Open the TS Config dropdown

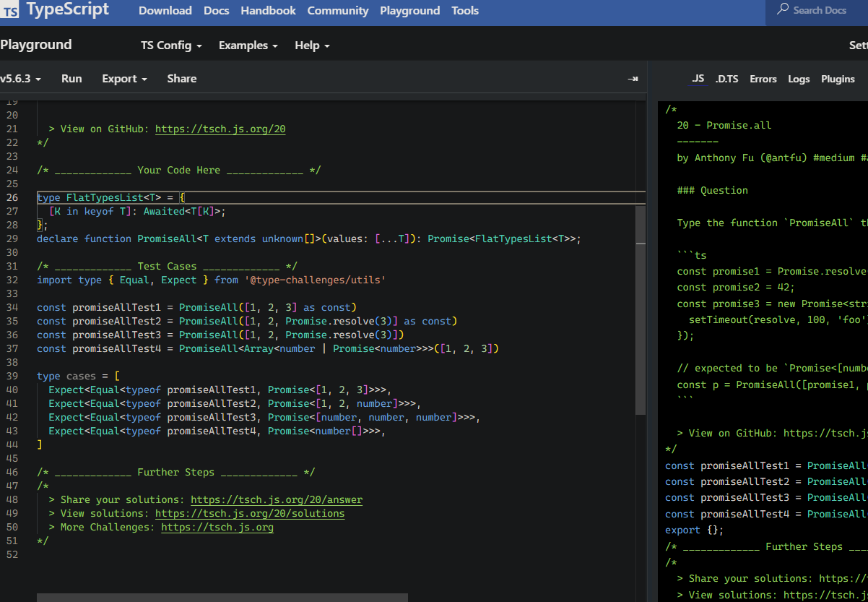coord(171,46)
